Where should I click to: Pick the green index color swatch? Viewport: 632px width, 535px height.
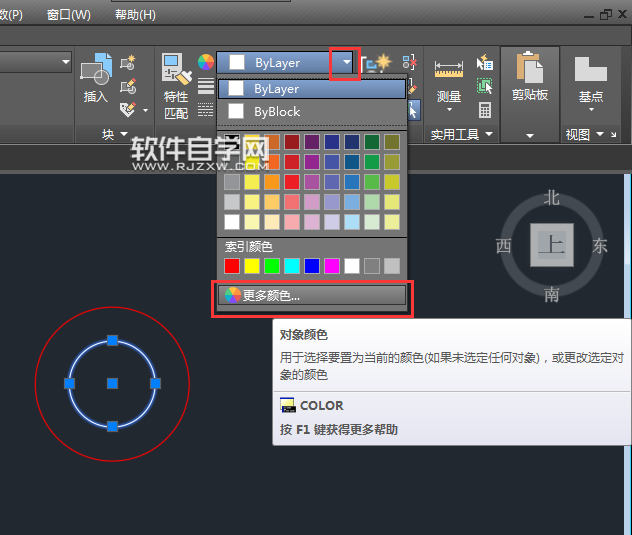(272, 266)
